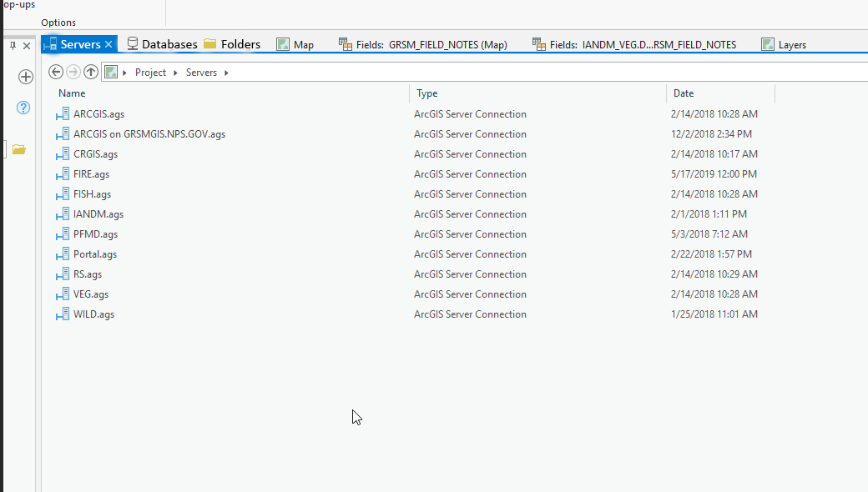The width and height of the screenshot is (868, 492).
Task: Open Fields: IANDM_VEG.D...RSM_FIELD_NOTES tab
Action: click(x=634, y=45)
